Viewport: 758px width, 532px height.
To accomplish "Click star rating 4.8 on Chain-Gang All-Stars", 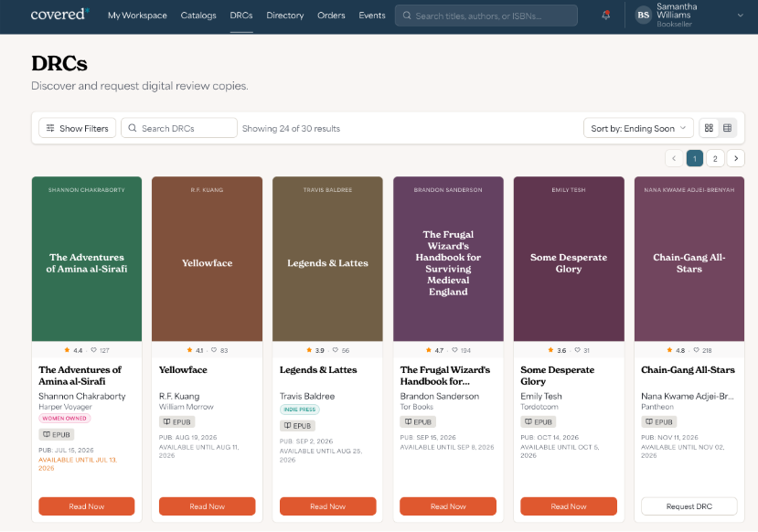I will (676, 350).
